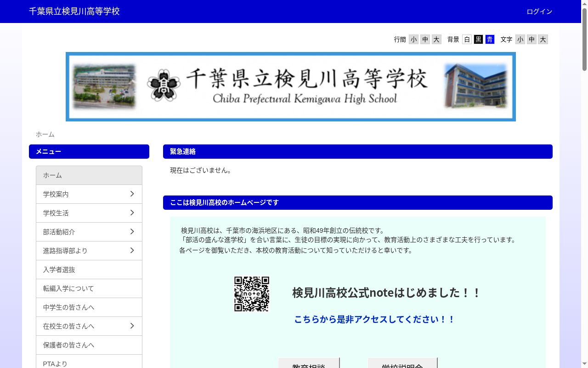The image size is (588, 368).
Task: Click the 学校説明会 button
Action: tap(402, 363)
